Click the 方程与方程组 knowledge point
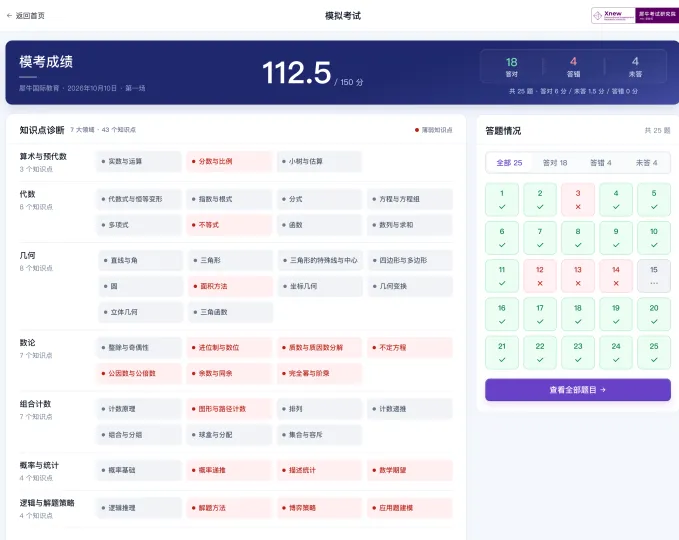Image resolution: width=679 pixels, height=540 pixels. pos(410,199)
